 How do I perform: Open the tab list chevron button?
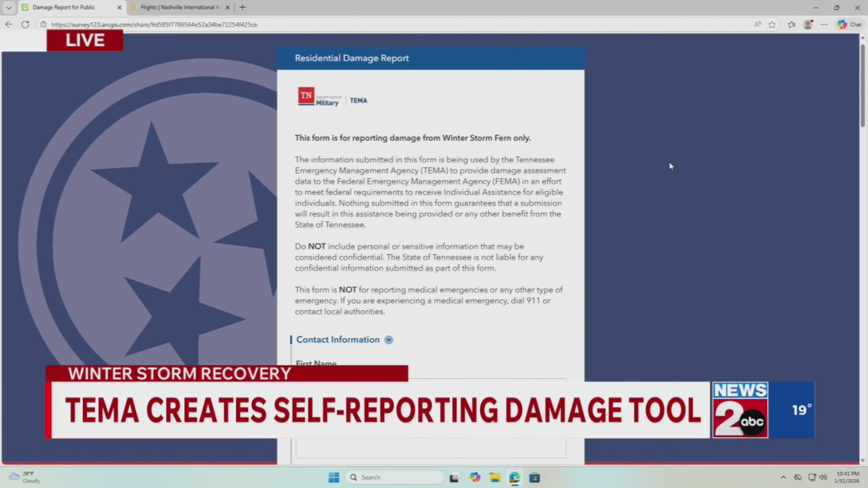point(9,7)
